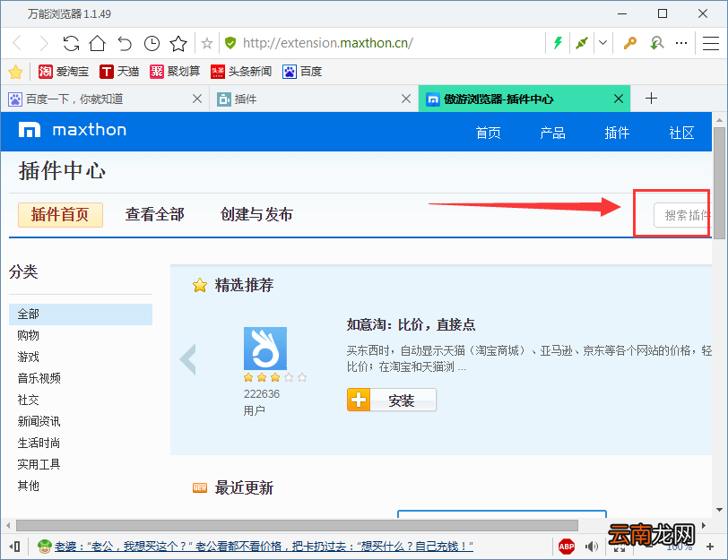Click the 如意淘 star rating

pos(275,377)
